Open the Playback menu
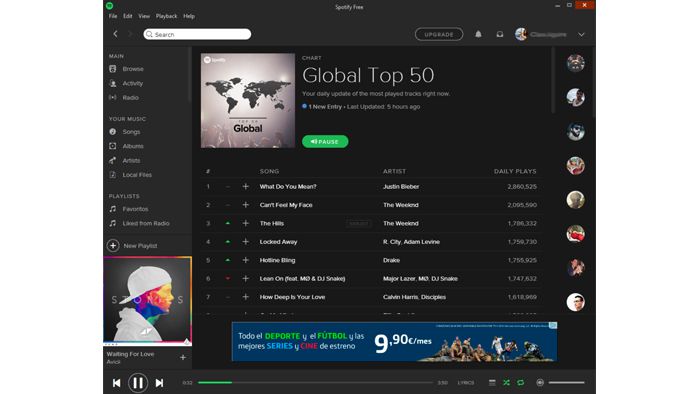 click(x=167, y=16)
